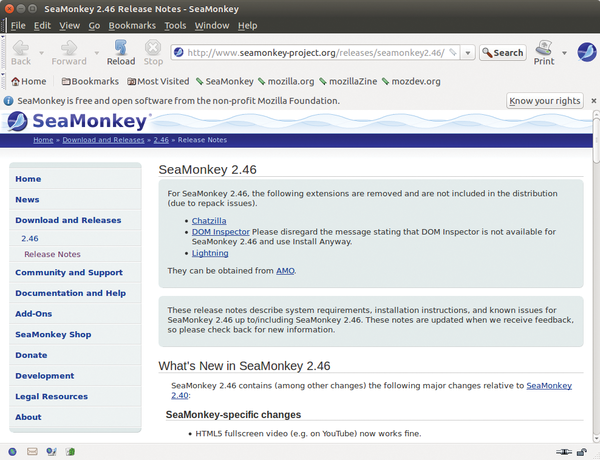Click the Back arrow icon
Image resolution: width=600 pixels, height=460 pixels.
[x=21, y=48]
